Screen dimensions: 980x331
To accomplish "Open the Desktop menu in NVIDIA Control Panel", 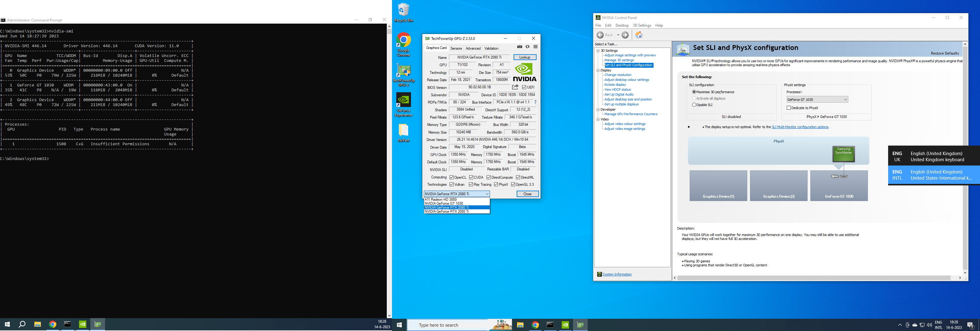I will point(622,25).
